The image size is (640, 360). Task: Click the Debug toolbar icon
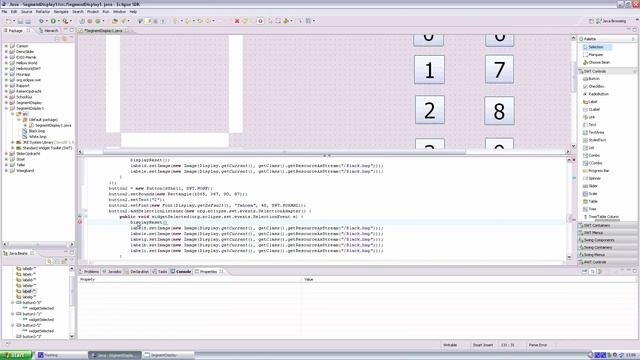(x=42, y=21)
